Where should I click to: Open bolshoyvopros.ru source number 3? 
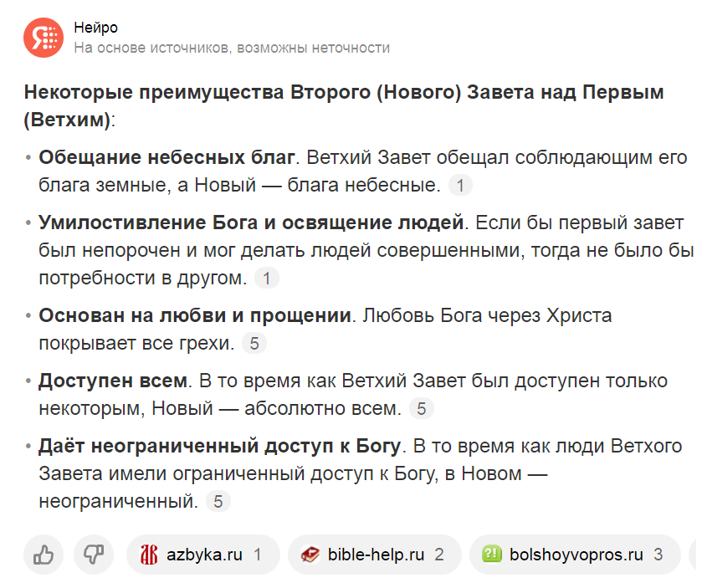point(575,555)
